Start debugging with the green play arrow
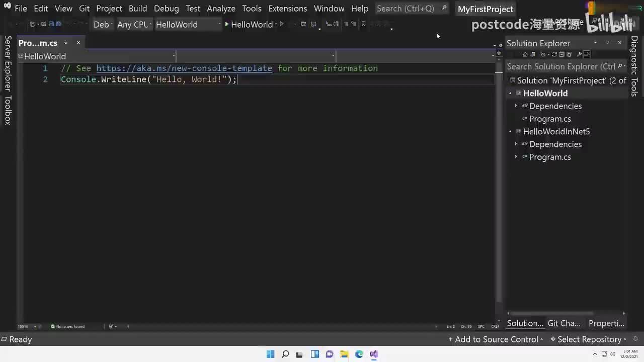The height and width of the screenshot is (362, 644). tap(227, 24)
